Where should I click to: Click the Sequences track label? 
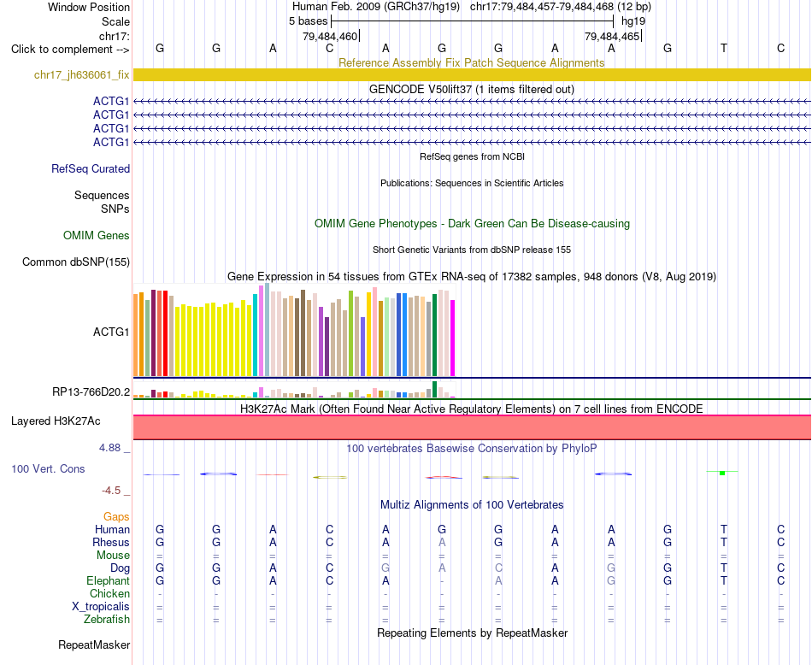(102, 195)
